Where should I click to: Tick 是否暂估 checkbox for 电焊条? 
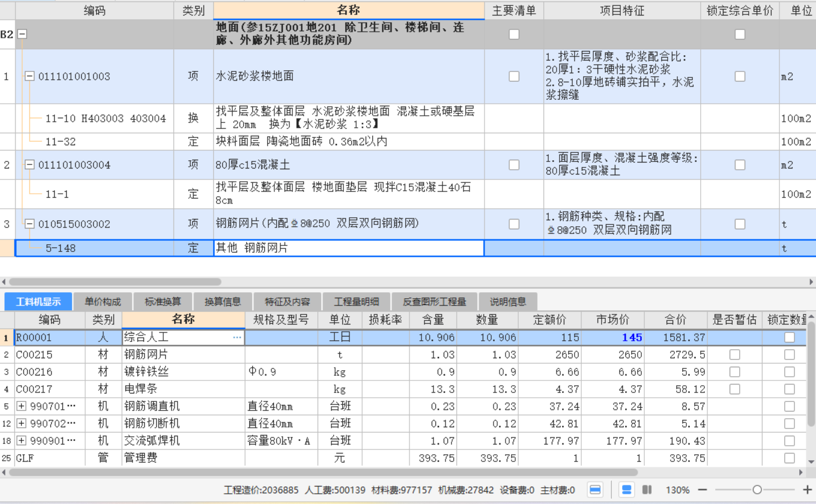click(734, 389)
